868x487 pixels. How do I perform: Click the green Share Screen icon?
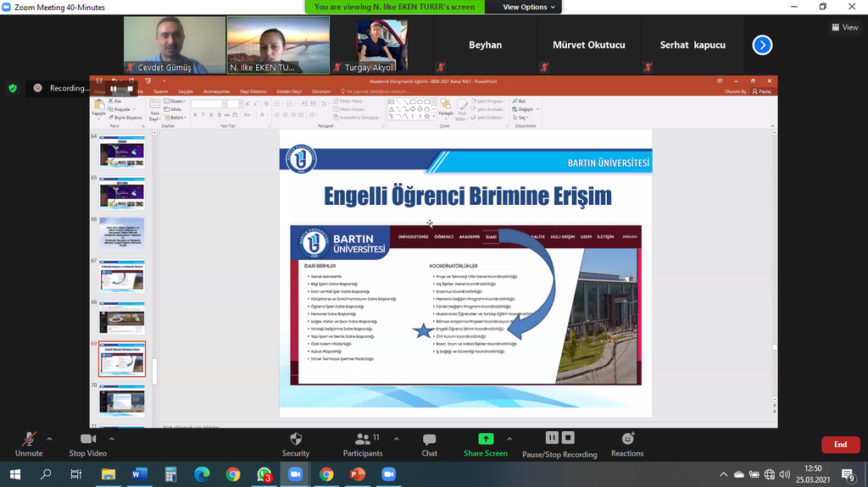coord(486,439)
